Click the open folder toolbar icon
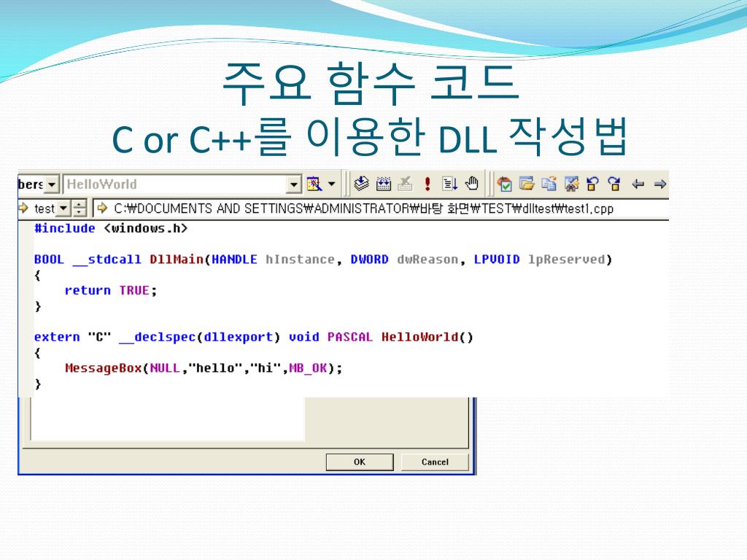747x560 pixels. (527, 184)
